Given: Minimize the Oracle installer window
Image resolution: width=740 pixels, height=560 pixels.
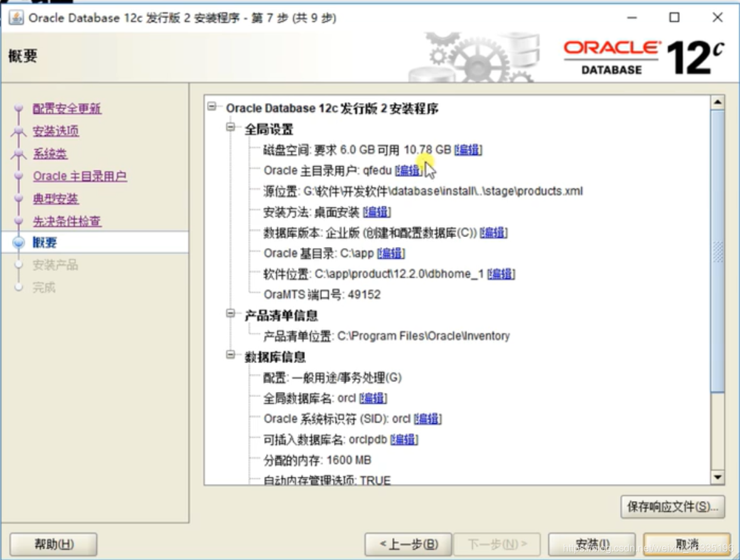Looking at the screenshot, I should pyautogui.click(x=632, y=18).
